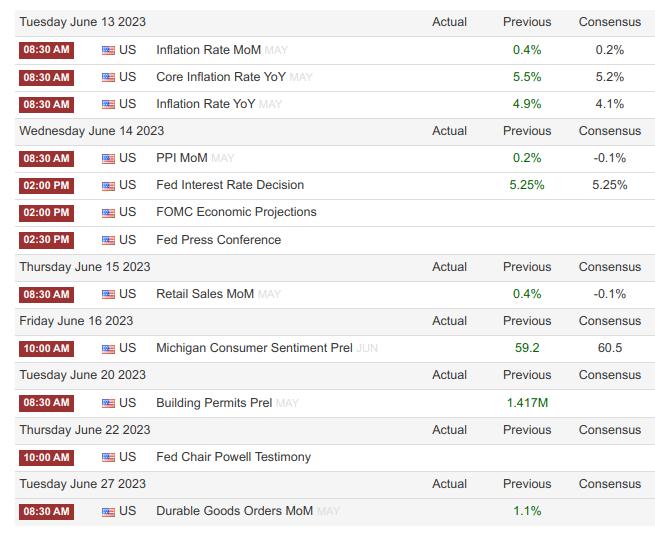Click Fed Interest Rate previous value 5.25%
The image size is (655, 533).
pos(527,185)
